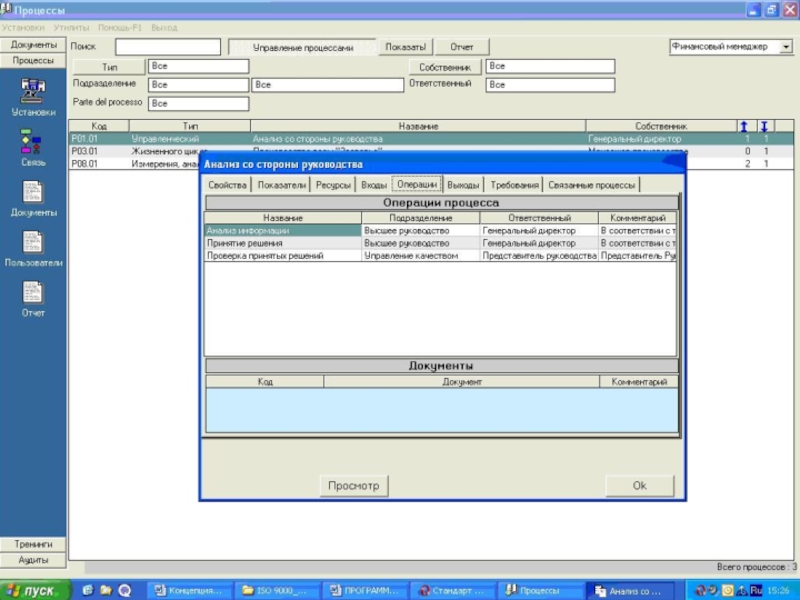
Task: Click the Ok button in dialog
Action: [639, 486]
